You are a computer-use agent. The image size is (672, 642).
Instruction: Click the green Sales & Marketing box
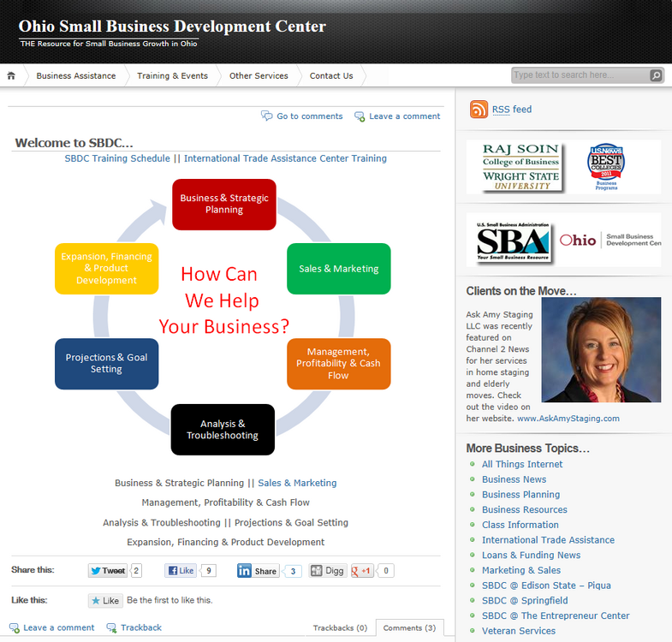[339, 269]
